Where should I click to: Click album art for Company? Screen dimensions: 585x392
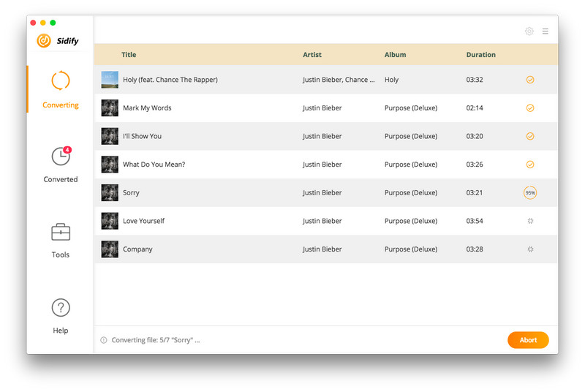110,249
